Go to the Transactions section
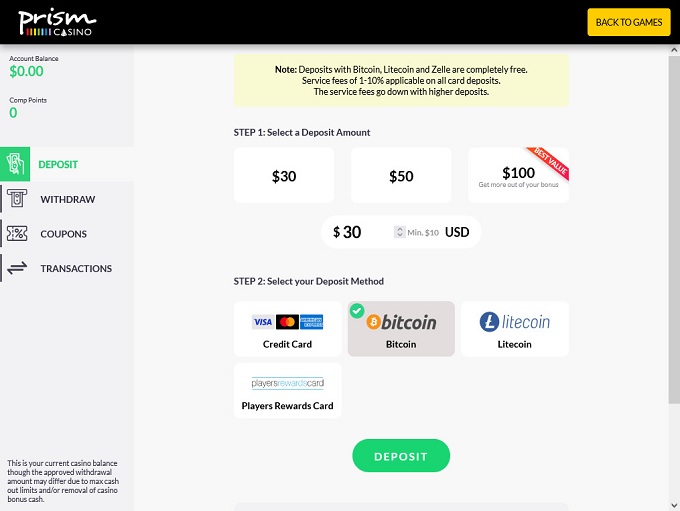The image size is (680, 511). pyautogui.click(x=76, y=268)
